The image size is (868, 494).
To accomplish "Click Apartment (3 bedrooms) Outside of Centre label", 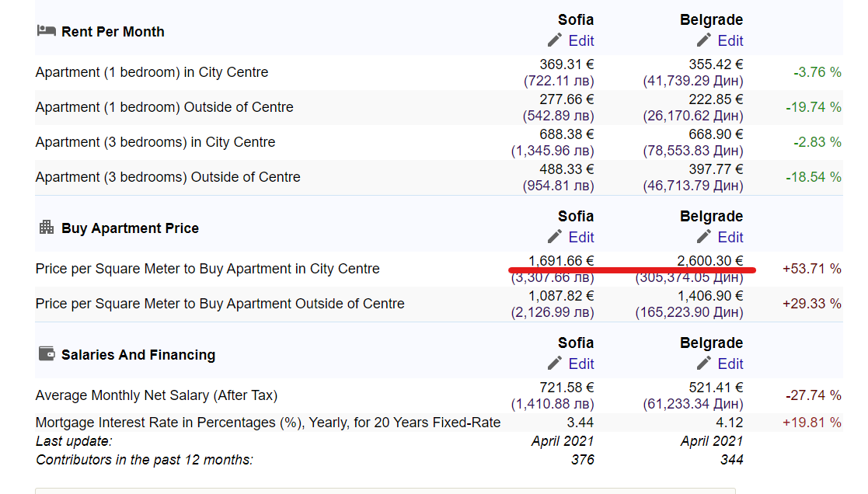I will [168, 177].
